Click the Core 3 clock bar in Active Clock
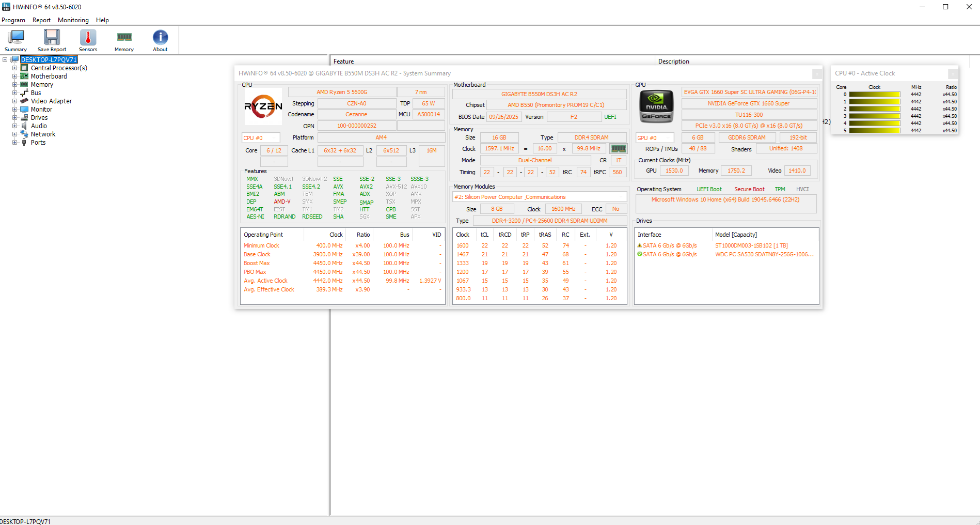 (875, 116)
